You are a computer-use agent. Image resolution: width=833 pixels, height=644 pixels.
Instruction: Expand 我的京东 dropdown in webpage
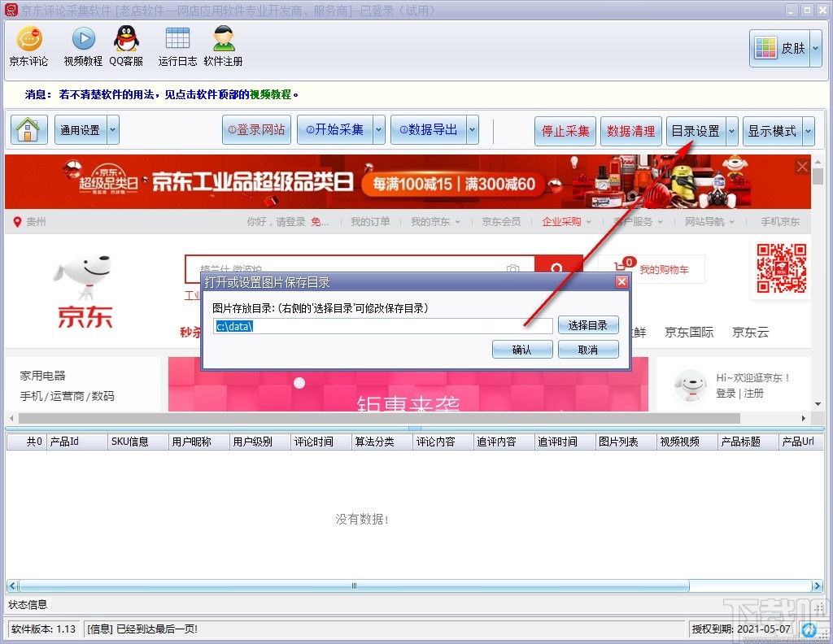pyautogui.click(x=457, y=222)
